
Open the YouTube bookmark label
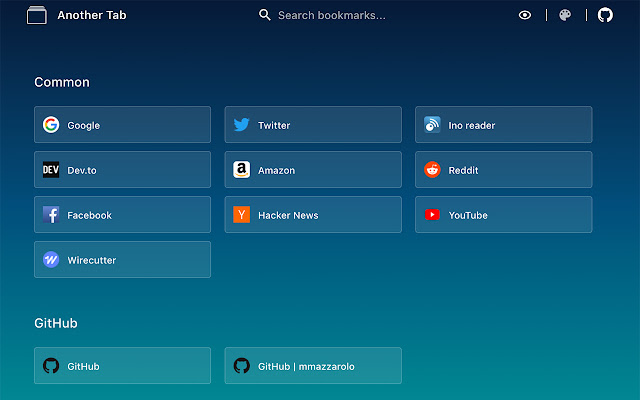click(468, 215)
